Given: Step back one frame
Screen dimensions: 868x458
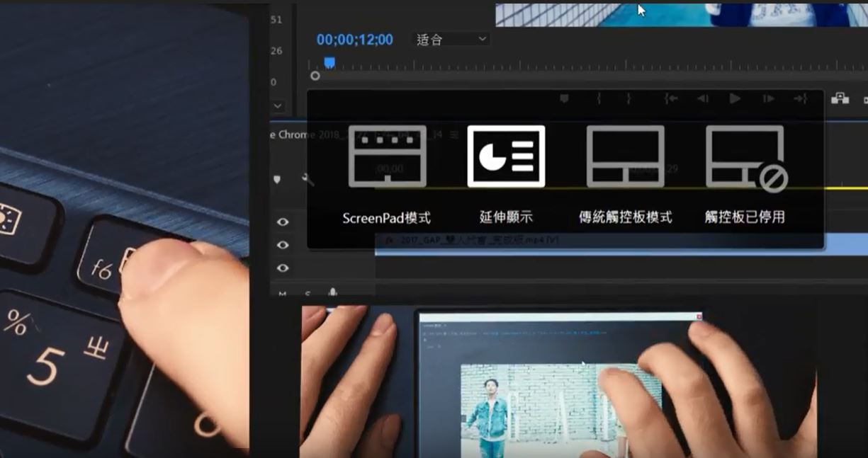Looking at the screenshot, I should tap(703, 99).
